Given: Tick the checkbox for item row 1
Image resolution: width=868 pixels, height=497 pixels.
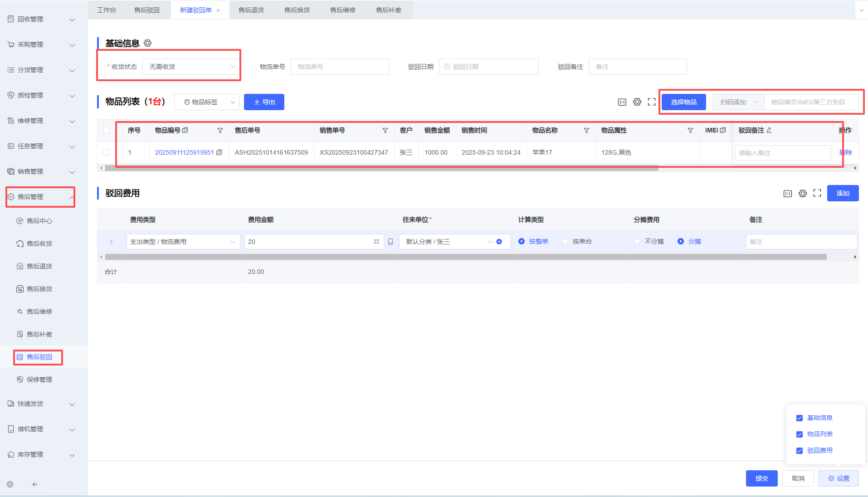Looking at the screenshot, I should [106, 152].
